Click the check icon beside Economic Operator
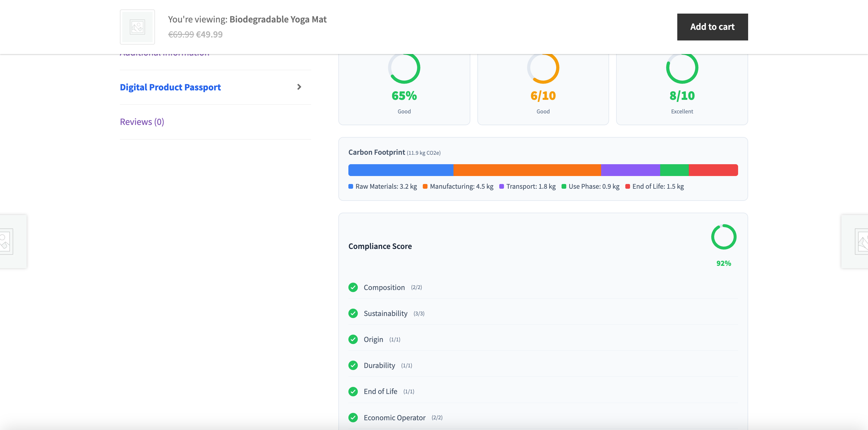This screenshot has width=868, height=430. click(x=353, y=418)
